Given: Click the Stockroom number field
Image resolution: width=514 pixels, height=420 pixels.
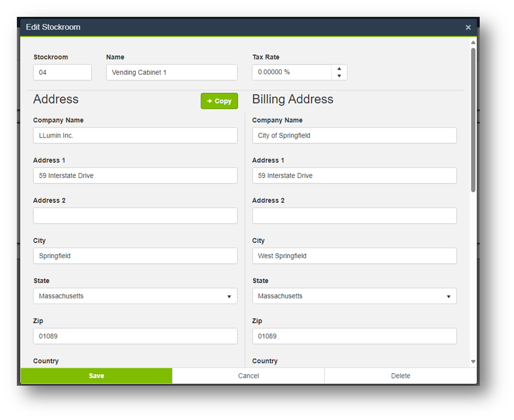Looking at the screenshot, I should [62, 72].
